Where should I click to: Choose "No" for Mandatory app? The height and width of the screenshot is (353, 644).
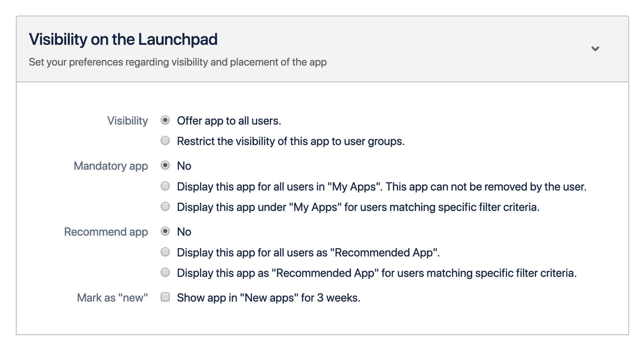[165, 166]
